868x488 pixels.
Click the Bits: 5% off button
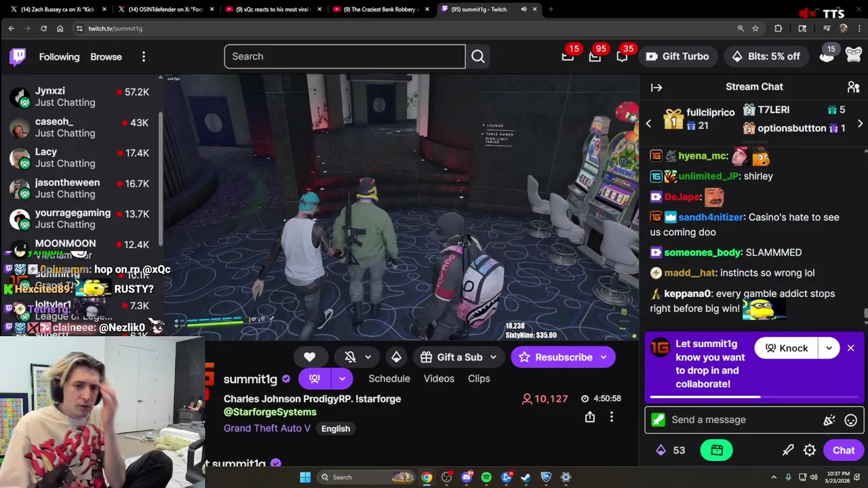coord(766,56)
